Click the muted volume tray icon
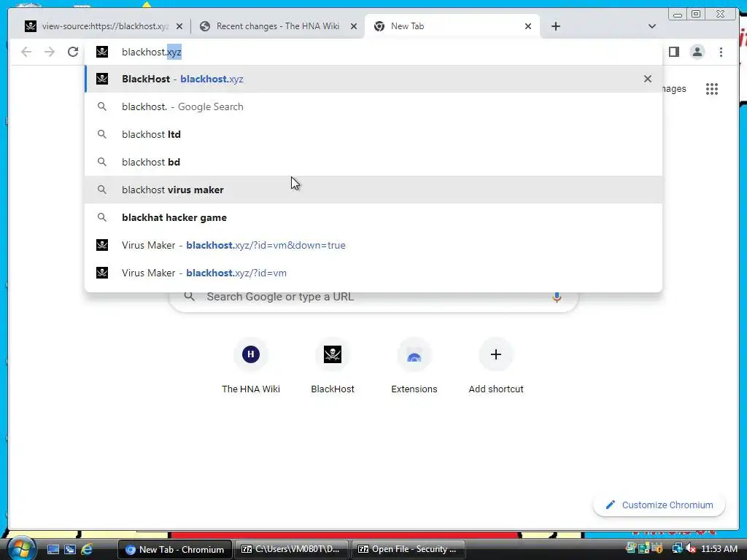The image size is (747, 560). point(692,549)
